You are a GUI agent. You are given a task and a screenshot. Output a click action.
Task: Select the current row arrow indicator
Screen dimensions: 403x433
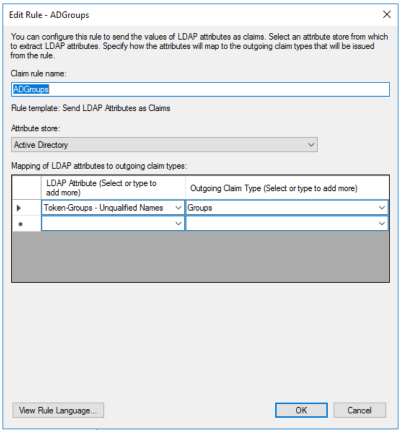pyautogui.click(x=19, y=208)
